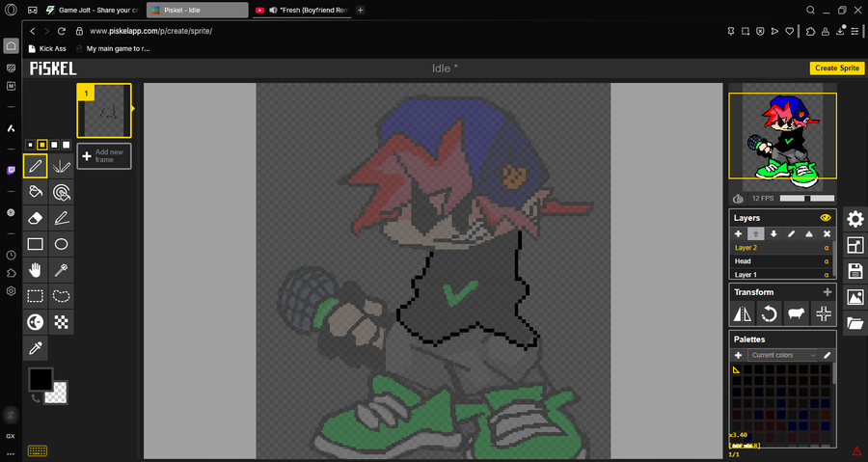Expand the Transform panel plus icon
Viewport: 868px width, 462px height.
tap(827, 292)
